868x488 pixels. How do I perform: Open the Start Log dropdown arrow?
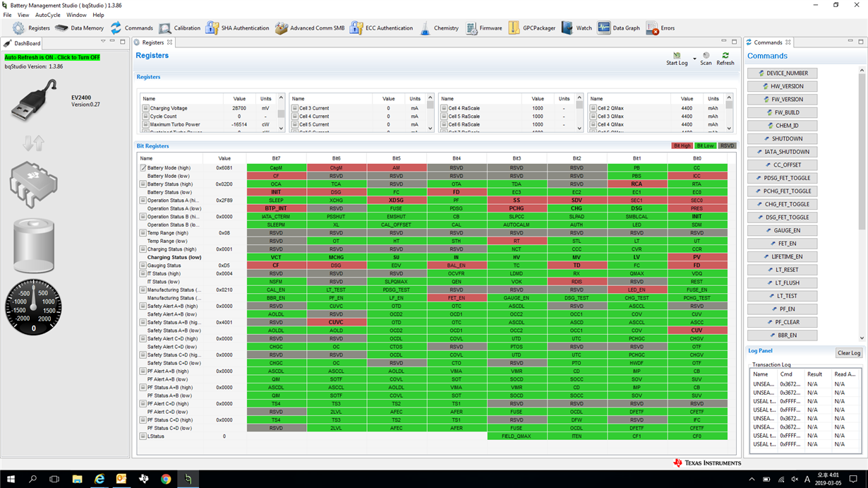pyautogui.click(x=694, y=59)
